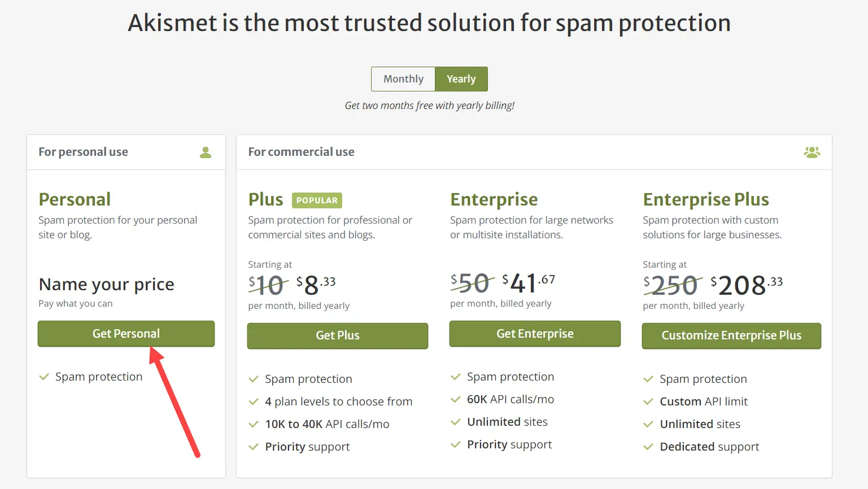
Task: Click the Get Personal button
Action: [x=126, y=334]
